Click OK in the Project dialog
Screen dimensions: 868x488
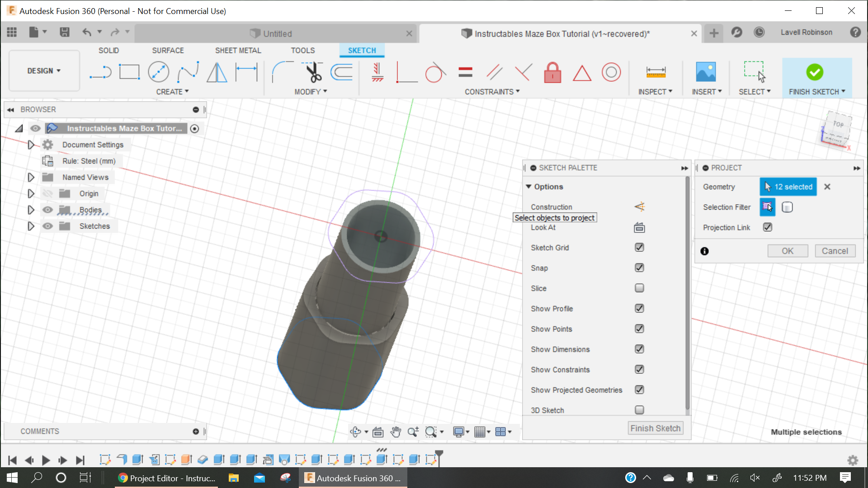coord(788,251)
